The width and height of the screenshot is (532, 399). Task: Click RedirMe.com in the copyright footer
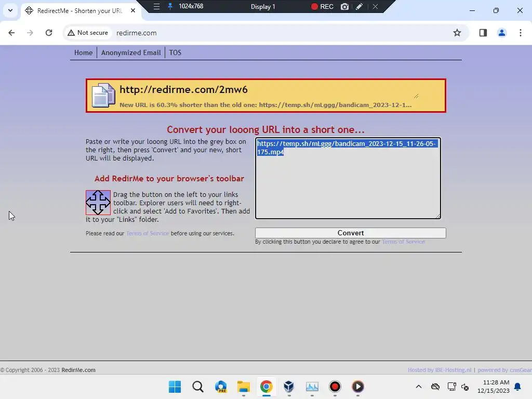[78, 370]
